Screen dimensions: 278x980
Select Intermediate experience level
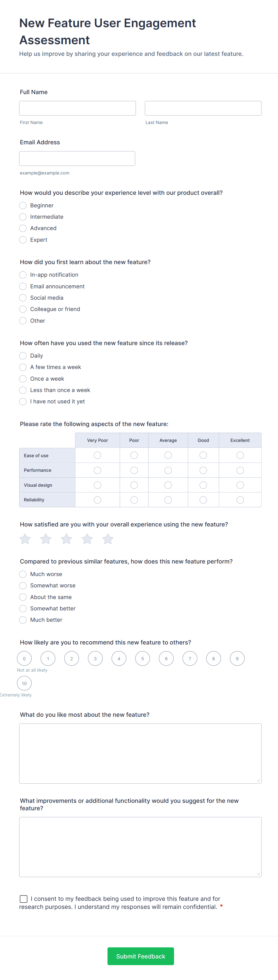[23, 217]
